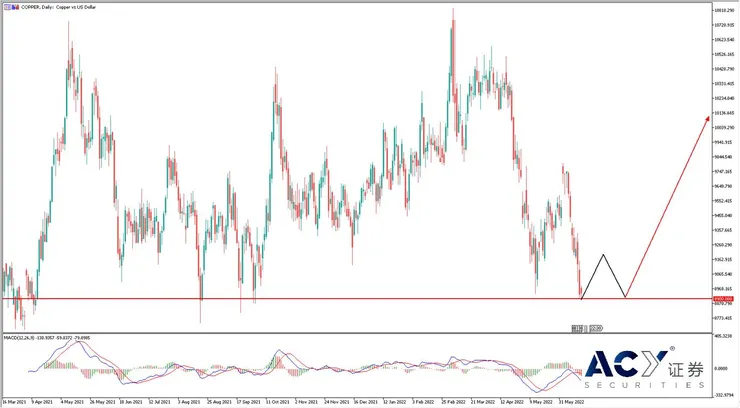Click the 9747.165 price axis label
The width and height of the screenshot is (740, 408).
724,172
